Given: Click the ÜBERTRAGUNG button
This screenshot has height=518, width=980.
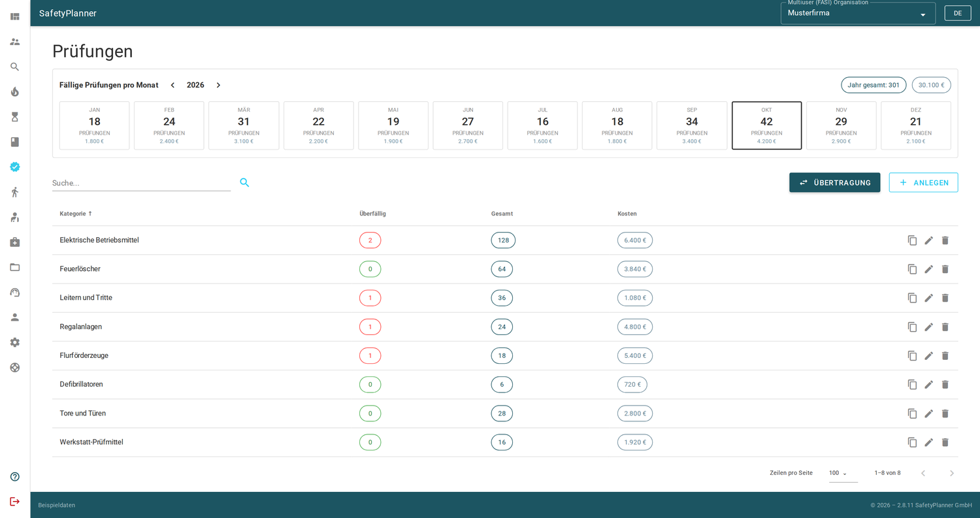Looking at the screenshot, I should tap(834, 182).
